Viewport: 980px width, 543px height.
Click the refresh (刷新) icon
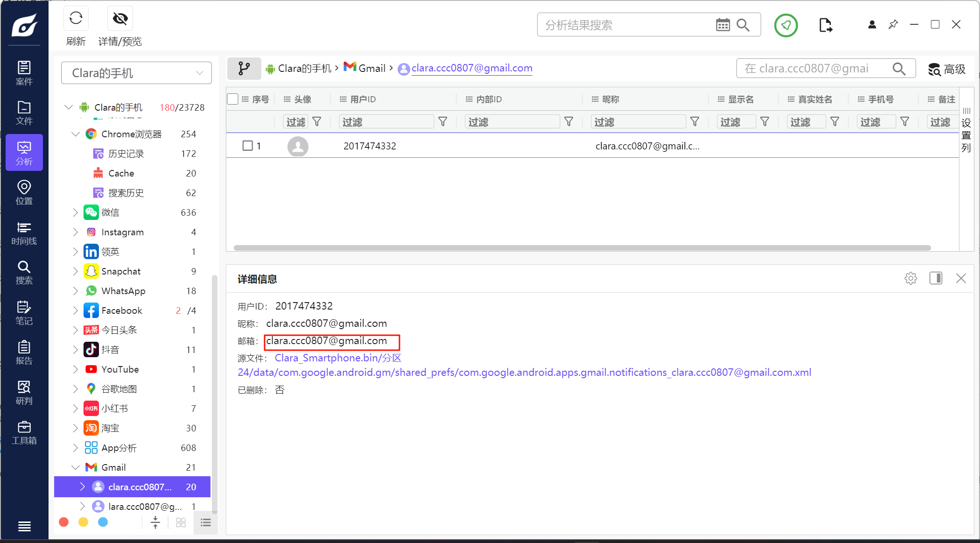pyautogui.click(x=76, y=19)
